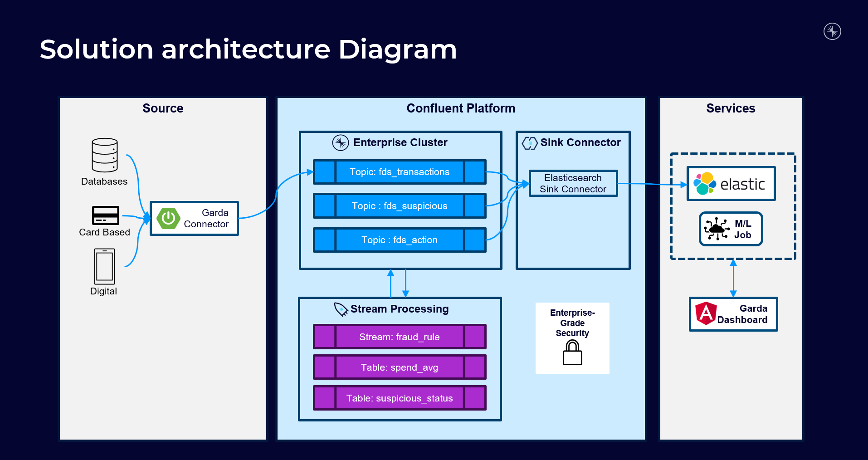Click the Sink Connector heading text
This screenshot has height=460, width=868.
[580, 142]
